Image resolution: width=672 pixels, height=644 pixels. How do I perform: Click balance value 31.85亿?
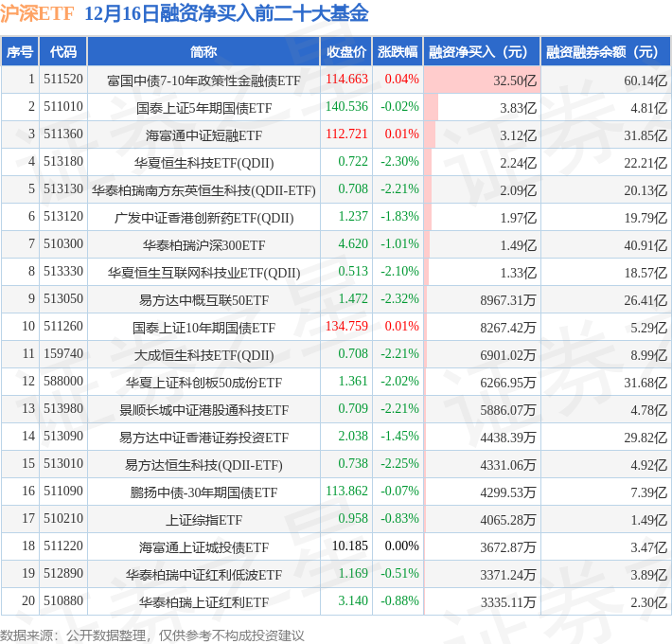tap(645, 135)
